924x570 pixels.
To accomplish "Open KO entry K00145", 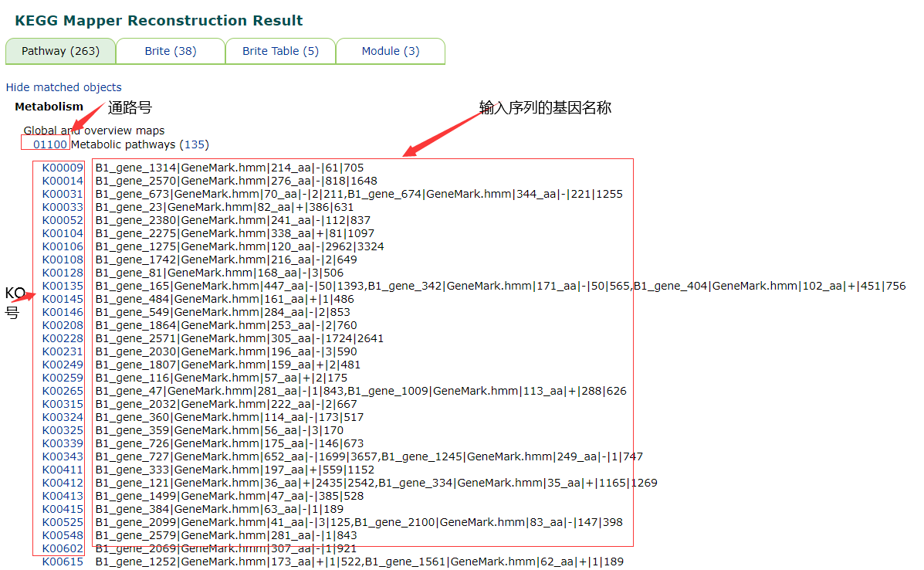I will coord(63,299).
